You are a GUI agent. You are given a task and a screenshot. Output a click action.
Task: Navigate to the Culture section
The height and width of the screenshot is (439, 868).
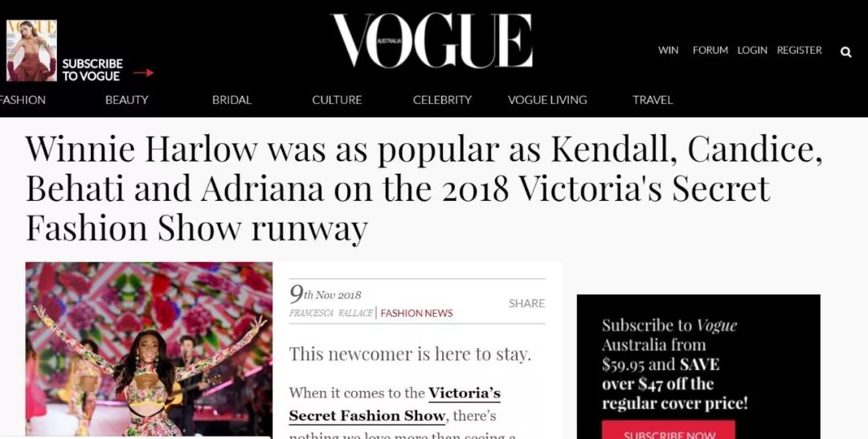coord(337,100)
